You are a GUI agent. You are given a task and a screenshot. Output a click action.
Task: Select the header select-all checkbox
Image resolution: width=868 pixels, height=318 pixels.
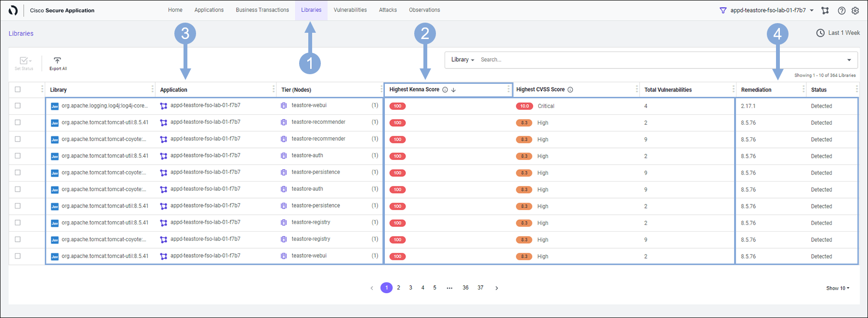[18, 89]
